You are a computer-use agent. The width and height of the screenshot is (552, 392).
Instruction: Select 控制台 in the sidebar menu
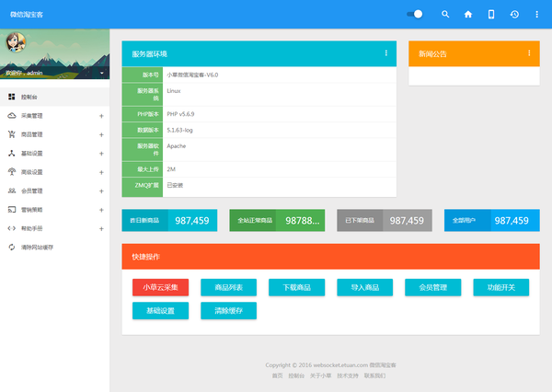click(x=29, y=97)
